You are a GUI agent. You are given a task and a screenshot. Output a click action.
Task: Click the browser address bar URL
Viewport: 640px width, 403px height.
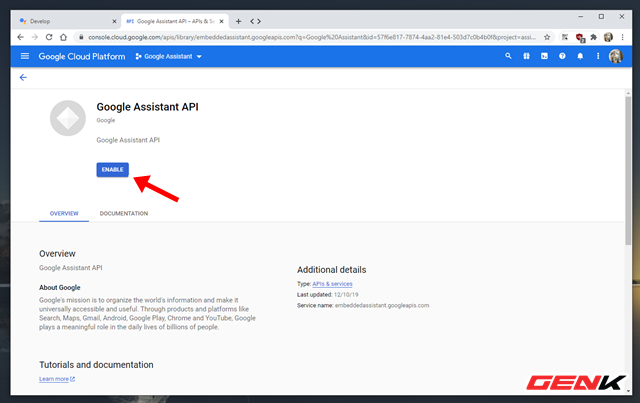[x=311, y=37]
